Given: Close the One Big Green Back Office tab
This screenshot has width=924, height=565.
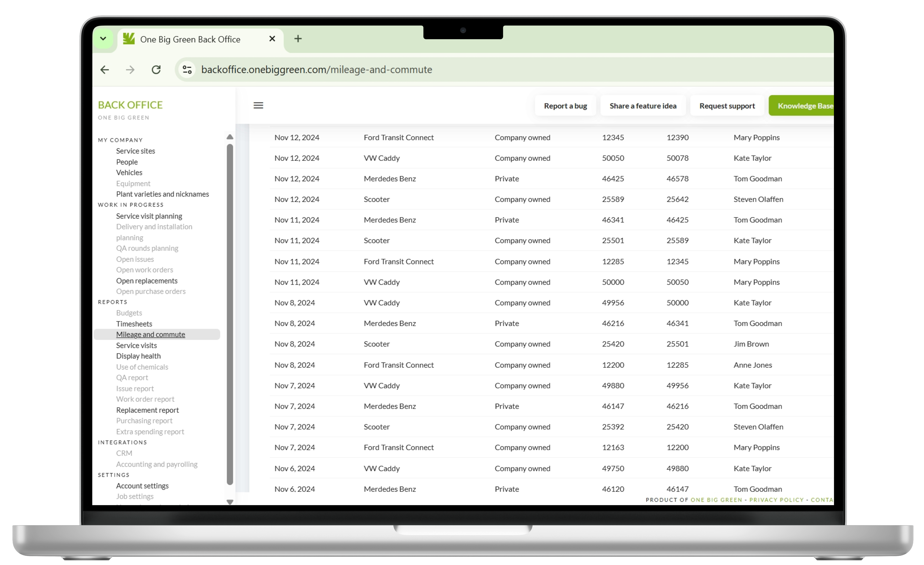Looking at the screenshot, I should pyautogui.click(x=272, y=39).
